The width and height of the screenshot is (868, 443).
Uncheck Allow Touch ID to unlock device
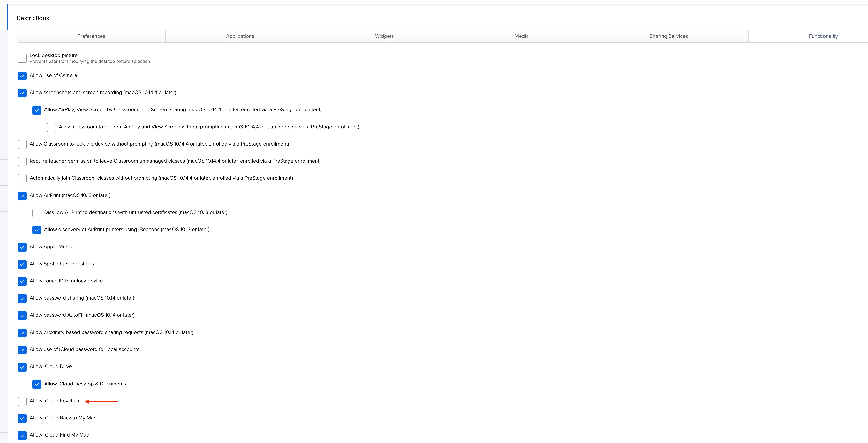point(22,281)
